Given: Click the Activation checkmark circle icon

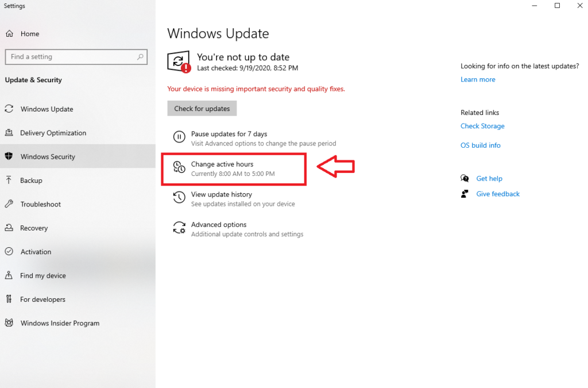Looking at the screenshot, I should [x=9, y=251].
